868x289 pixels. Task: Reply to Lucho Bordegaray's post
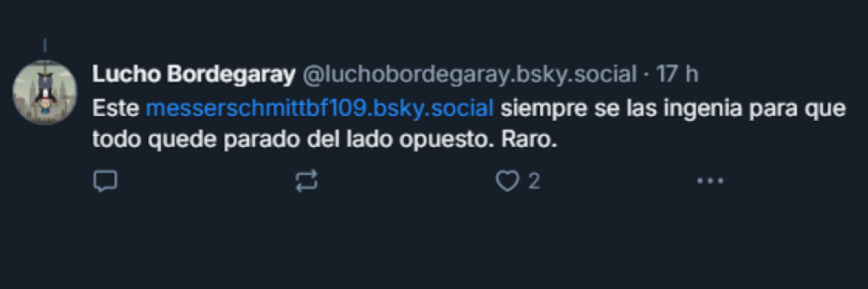coord(105,181)
